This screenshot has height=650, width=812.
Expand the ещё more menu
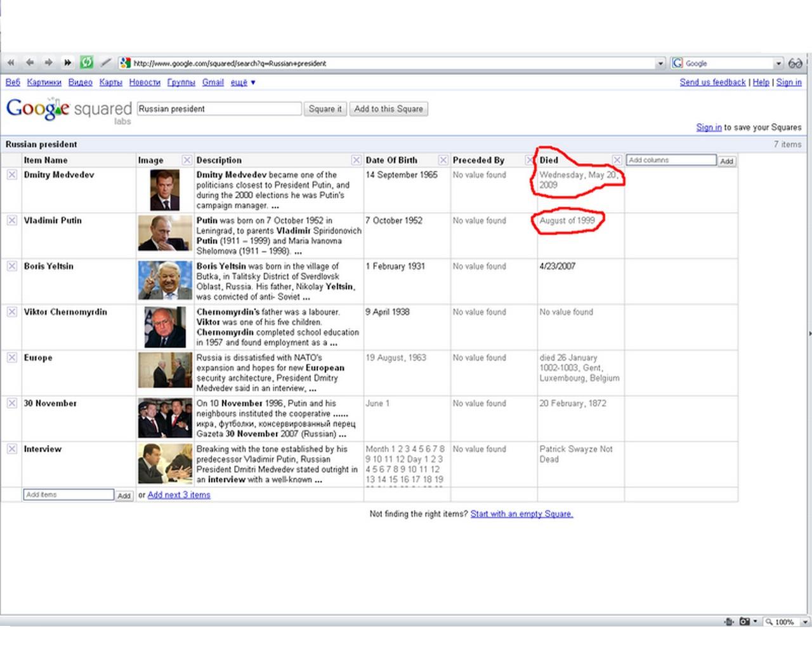[242, 83]
